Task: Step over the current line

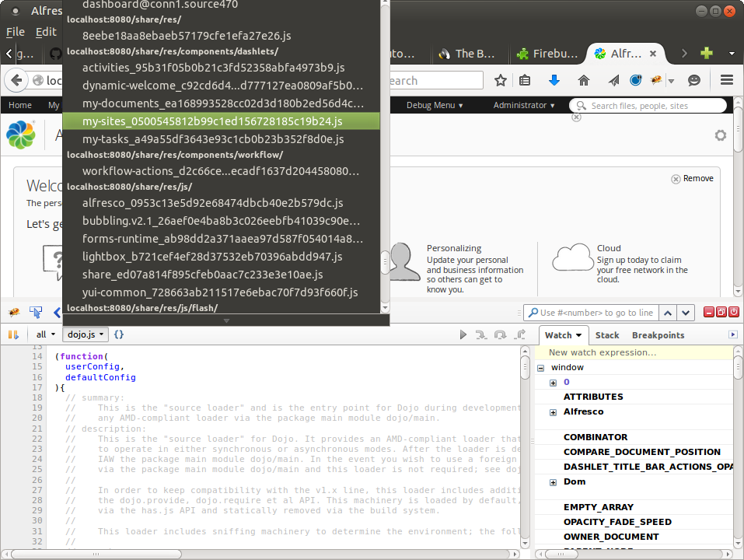Action: [500, 334]
